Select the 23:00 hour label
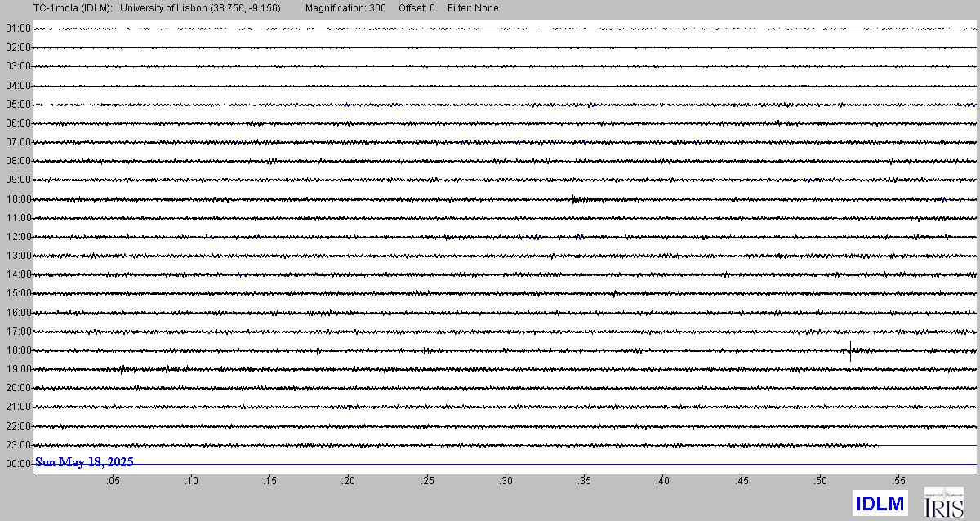Viewport: 980px width, 521px height. 18,445
